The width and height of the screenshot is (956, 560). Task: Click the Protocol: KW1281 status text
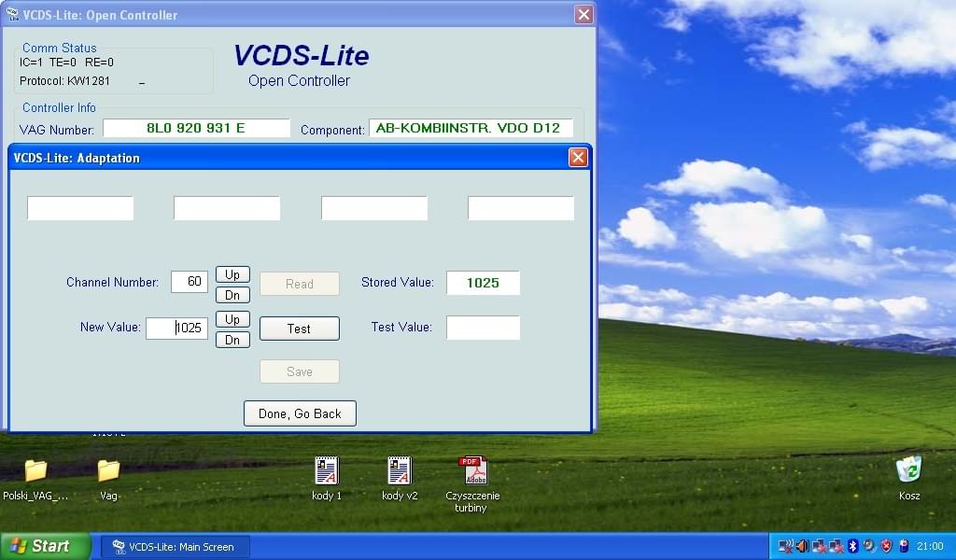(64, 81)
